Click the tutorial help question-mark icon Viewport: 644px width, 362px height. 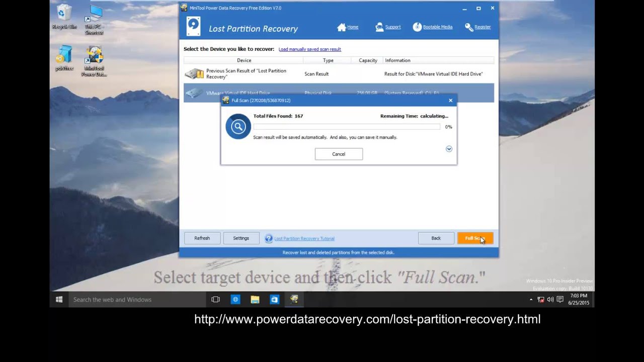[269, 238]
